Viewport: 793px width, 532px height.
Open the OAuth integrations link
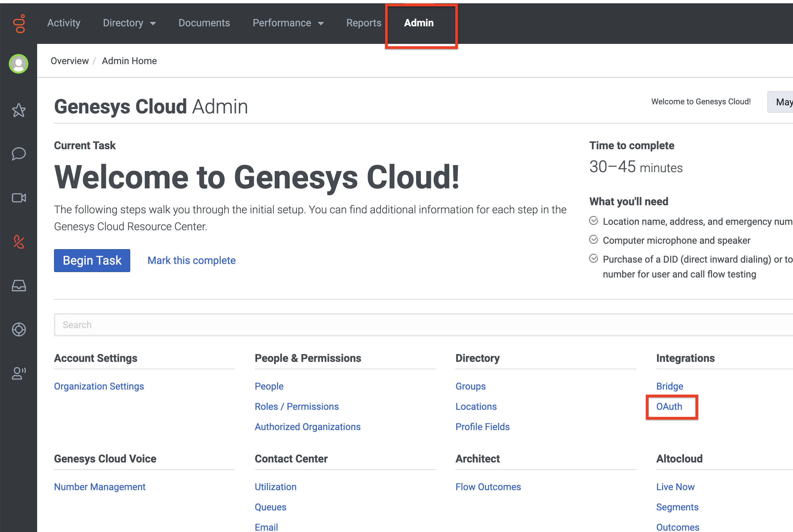point(669,406)
